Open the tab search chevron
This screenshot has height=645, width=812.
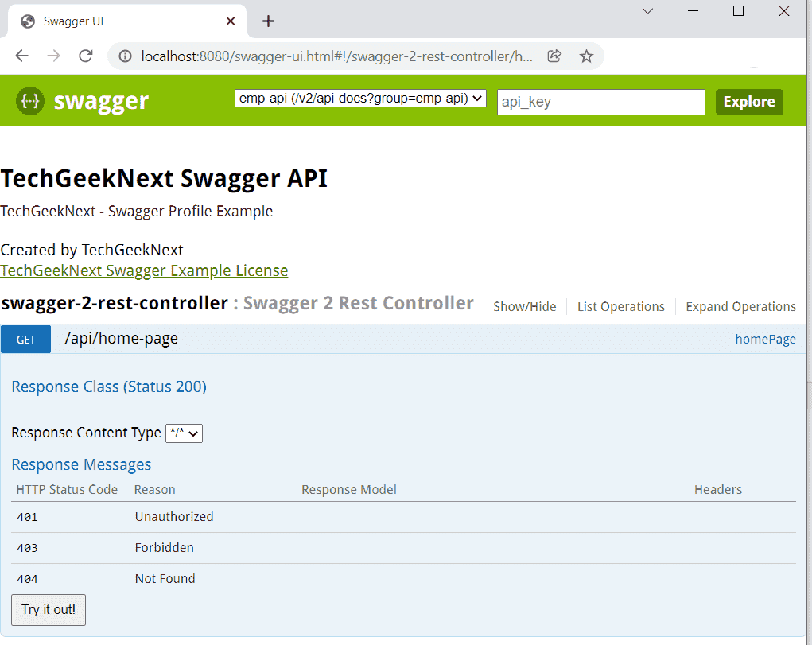647,11
